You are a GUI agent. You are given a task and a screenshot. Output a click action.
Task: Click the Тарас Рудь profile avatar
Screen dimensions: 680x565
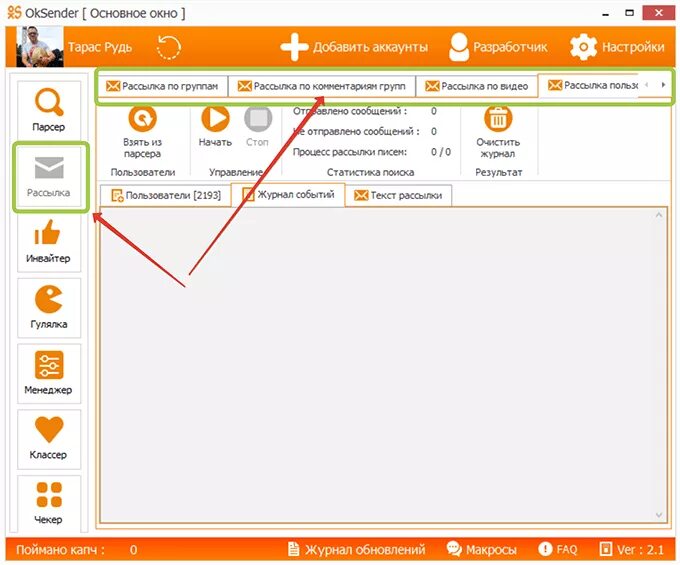tap(39, 46)
